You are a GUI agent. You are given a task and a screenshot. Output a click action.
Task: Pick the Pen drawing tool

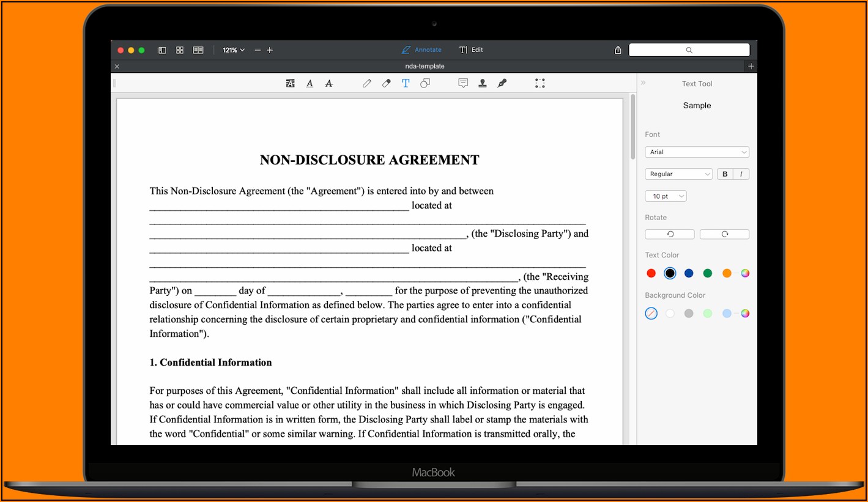(366, 83)
